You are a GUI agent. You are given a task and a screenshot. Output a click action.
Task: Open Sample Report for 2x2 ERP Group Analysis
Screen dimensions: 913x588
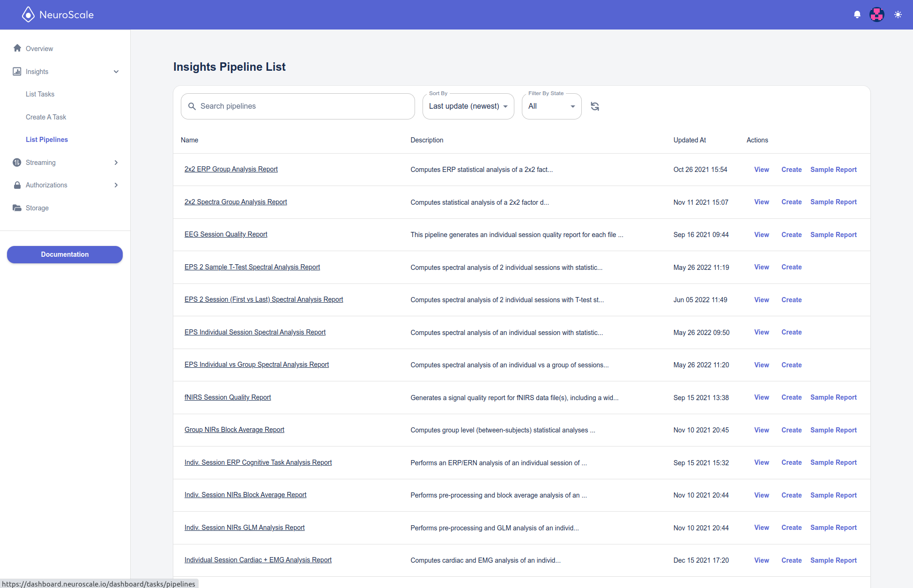click(x=833, y=170)
